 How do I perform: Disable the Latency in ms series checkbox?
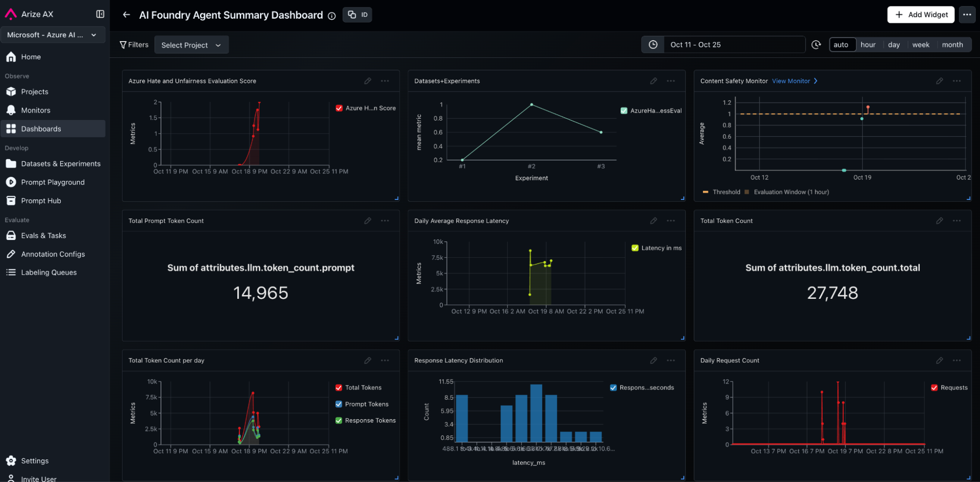coord(635,248)
